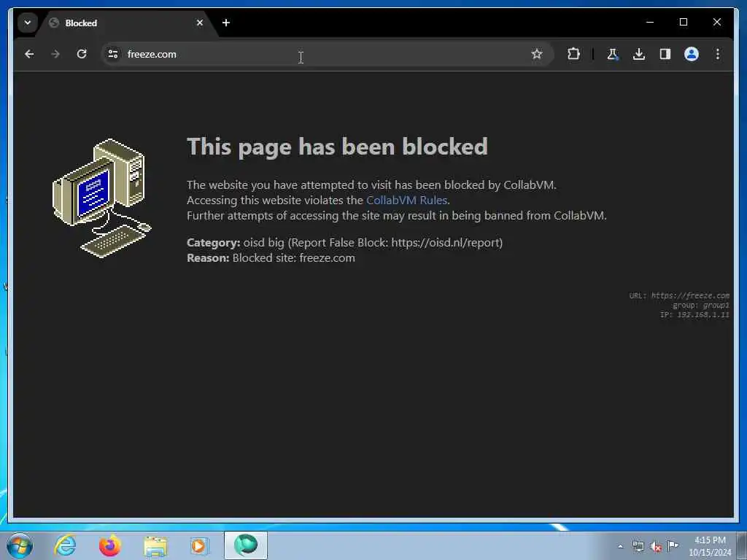Open Chrome Labs flask icon
This screenshot has width=747, height=560.
click(613, 54)
